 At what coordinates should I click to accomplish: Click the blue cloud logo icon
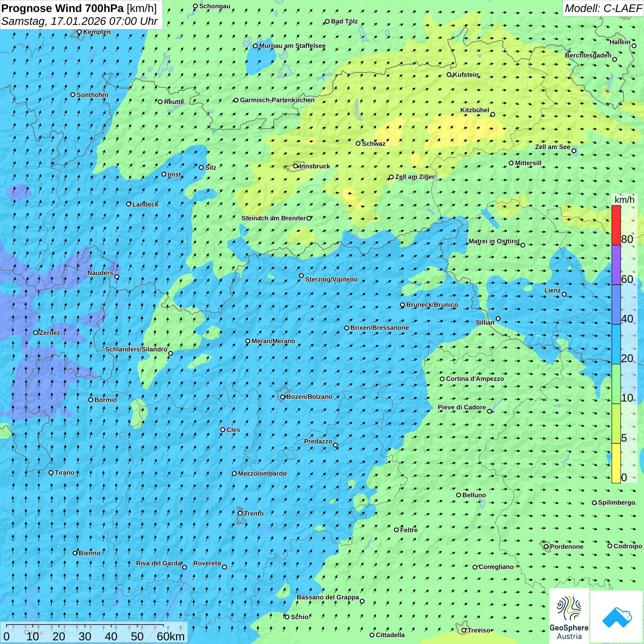[x=617, y=617]
